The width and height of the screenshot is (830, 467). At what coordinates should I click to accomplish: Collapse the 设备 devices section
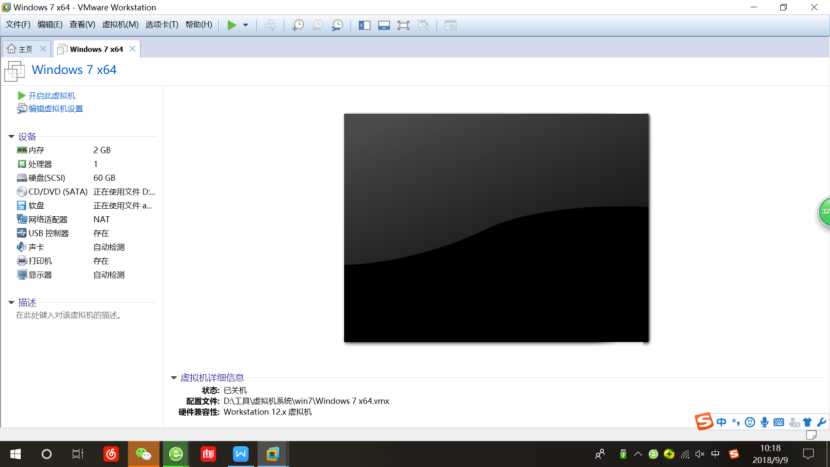tap(11, 137)
